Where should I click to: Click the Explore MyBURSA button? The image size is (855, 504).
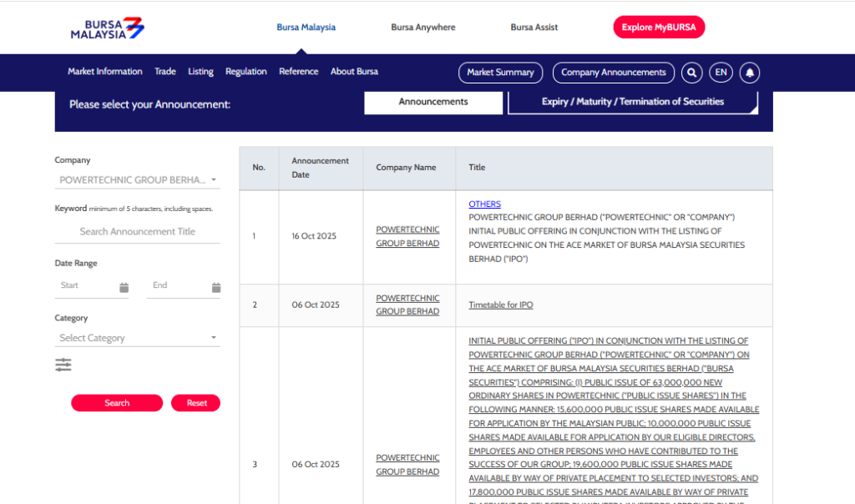[x=659, y=28]
